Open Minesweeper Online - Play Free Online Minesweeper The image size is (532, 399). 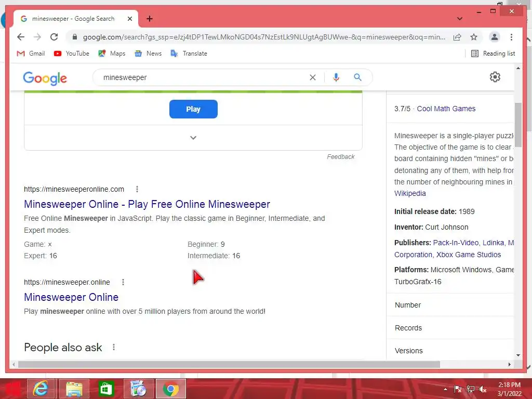147,204
